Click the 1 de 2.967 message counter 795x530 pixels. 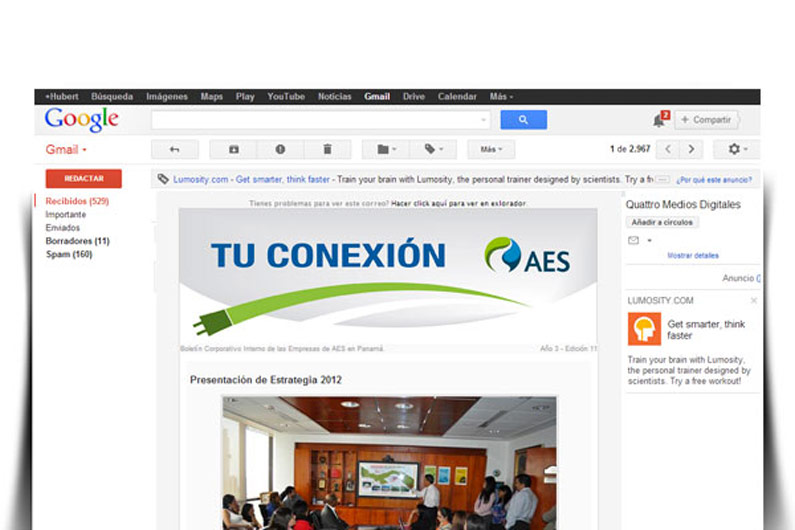tap(630, 149)
